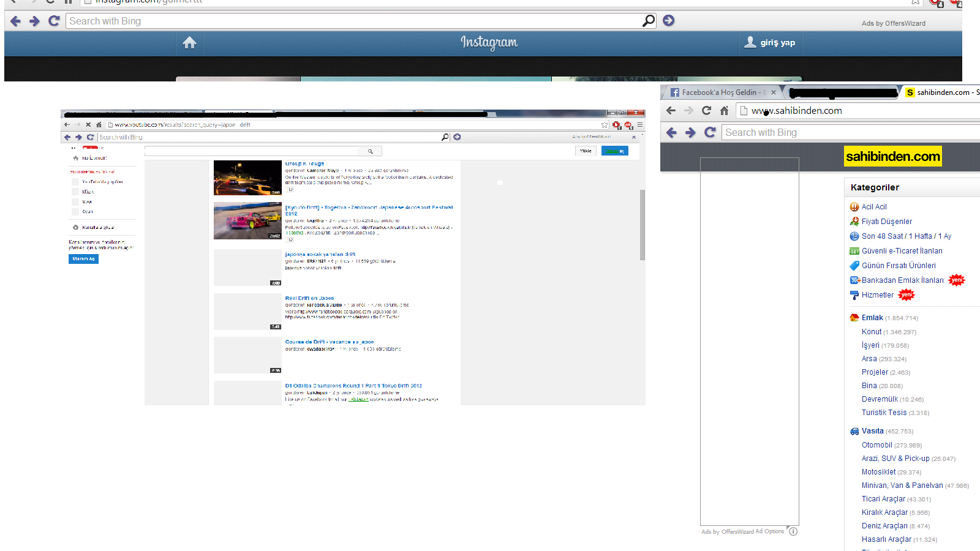The image size is (980, 551).
Task: Open 'Deniz Araçları' subcategory
Action: coord(884,526)
